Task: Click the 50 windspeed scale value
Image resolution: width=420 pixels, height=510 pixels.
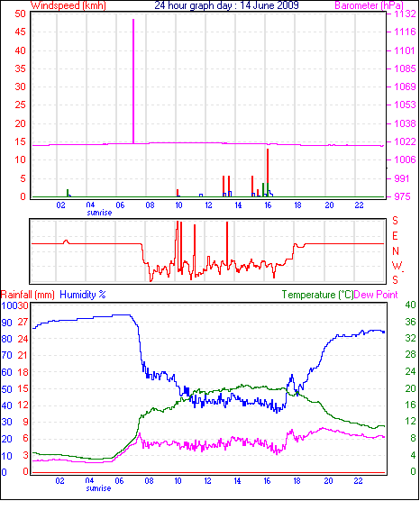Action: click(x=20, y=14)
